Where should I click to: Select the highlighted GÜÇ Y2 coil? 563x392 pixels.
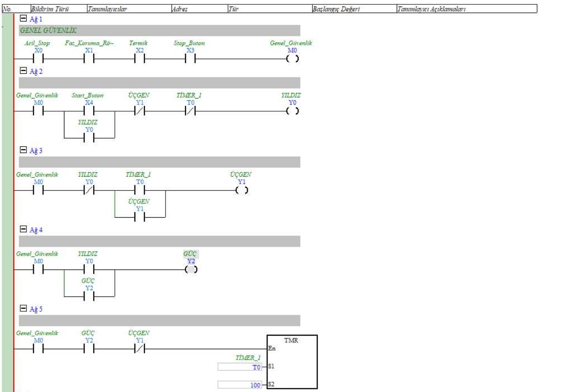coord(191,269)
